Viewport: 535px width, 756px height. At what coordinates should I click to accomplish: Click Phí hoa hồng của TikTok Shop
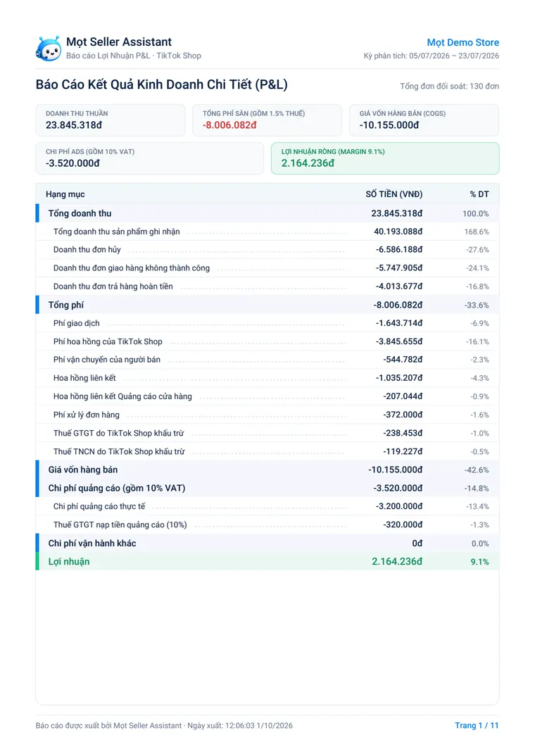[108, 341]
